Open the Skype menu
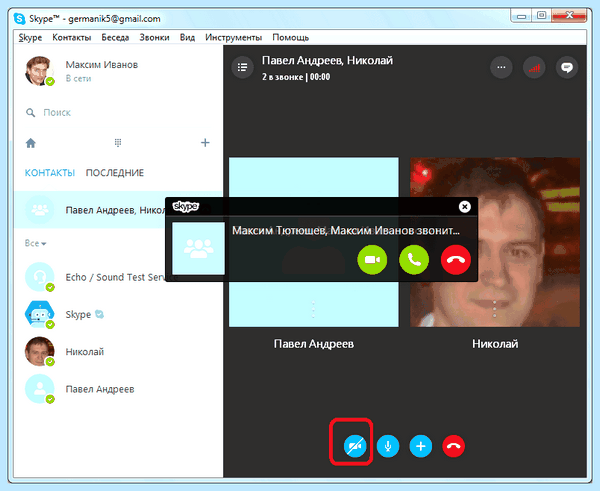Image resolution: width=600 pixels, height=491 pixels. pos(30,38)
